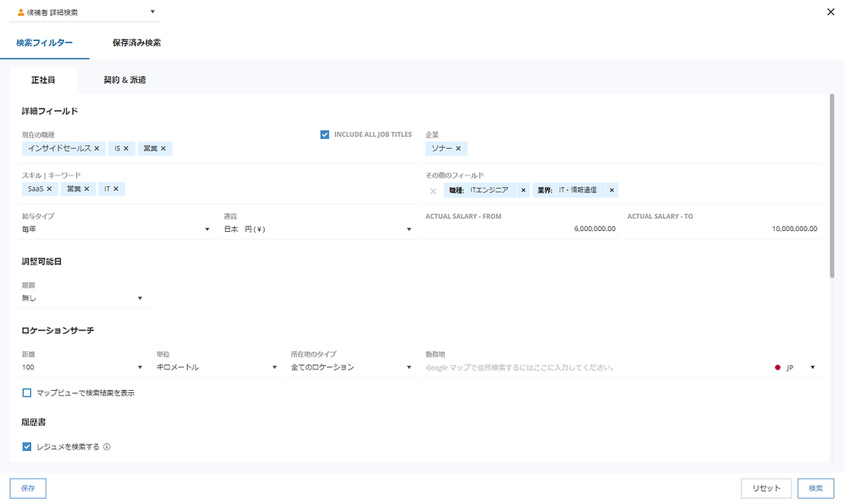Remove the IS job title tag
Image resolution: width=844 pixels, height=504 pixels.
pos(126,148)
